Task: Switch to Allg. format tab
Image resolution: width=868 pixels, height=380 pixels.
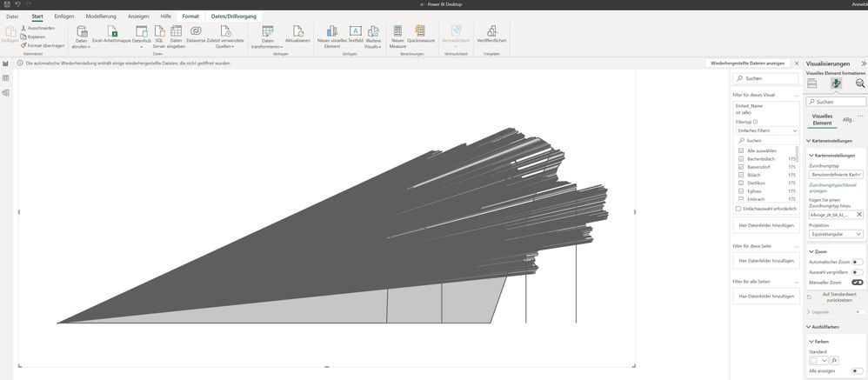Action: [x=848, y=119]
